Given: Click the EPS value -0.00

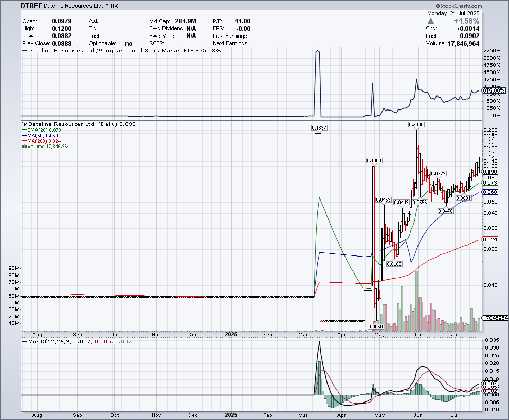Looking at the screenshot, I should [244, 29].
